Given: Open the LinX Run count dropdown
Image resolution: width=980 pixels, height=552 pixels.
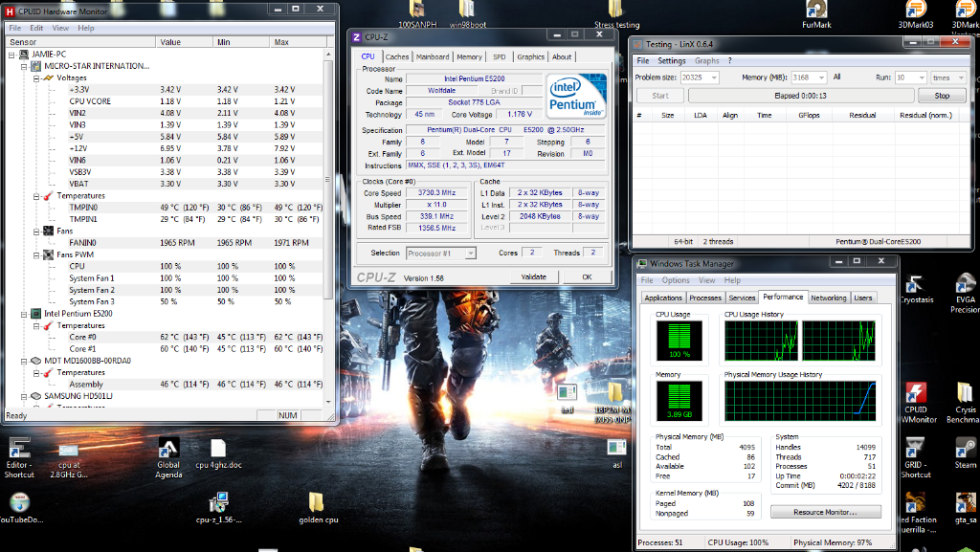Looking at the screenshot, I should tap(922, 77).
